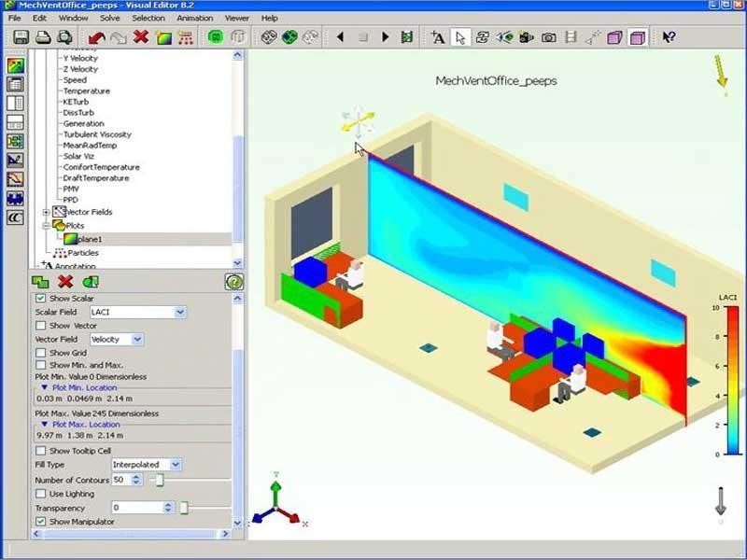Click the red undo arrow icon

tap(97, 37)
